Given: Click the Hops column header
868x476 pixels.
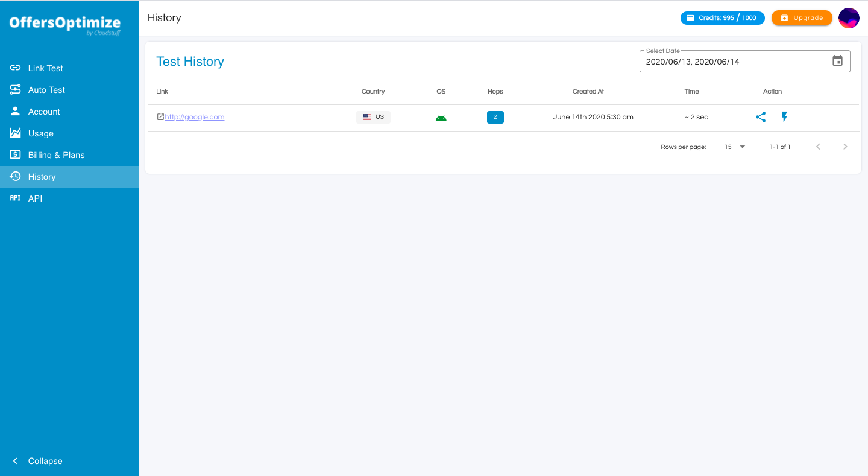Looking at the screenshot, I should coord(495,92).
